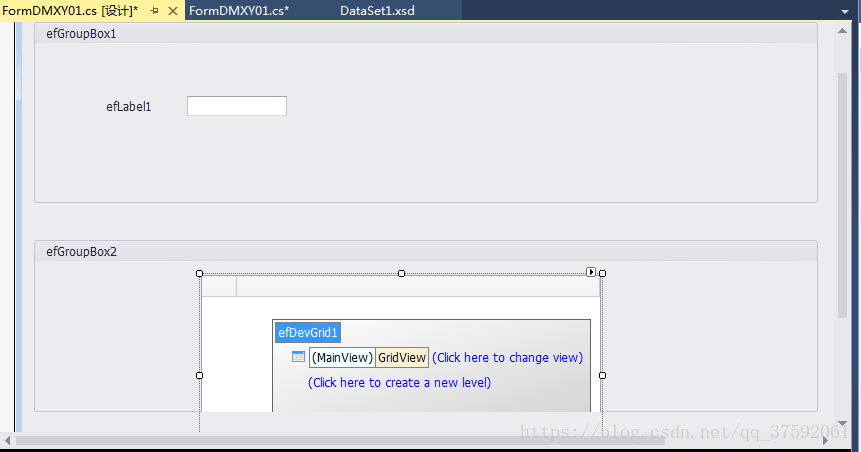Click the horizontal scrollbar left arrow
The height and width of the screenshot is (452, 861).
[x=8, y=440]
